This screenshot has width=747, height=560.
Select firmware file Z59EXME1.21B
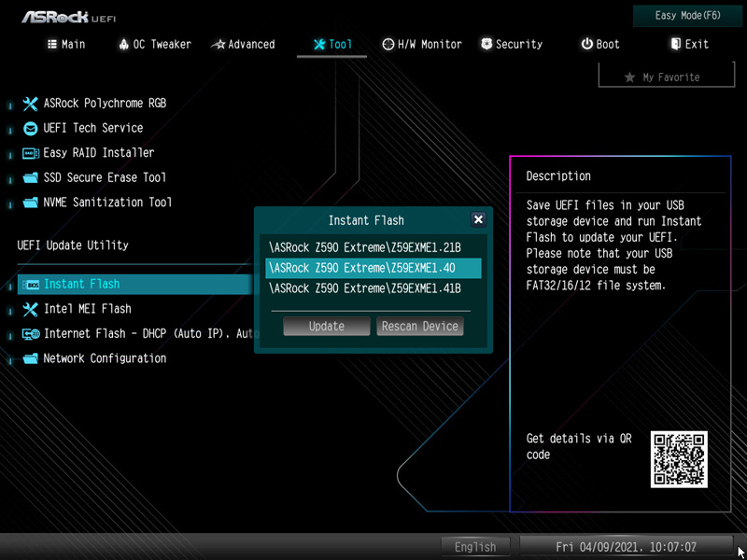click(x=373, y=248)
